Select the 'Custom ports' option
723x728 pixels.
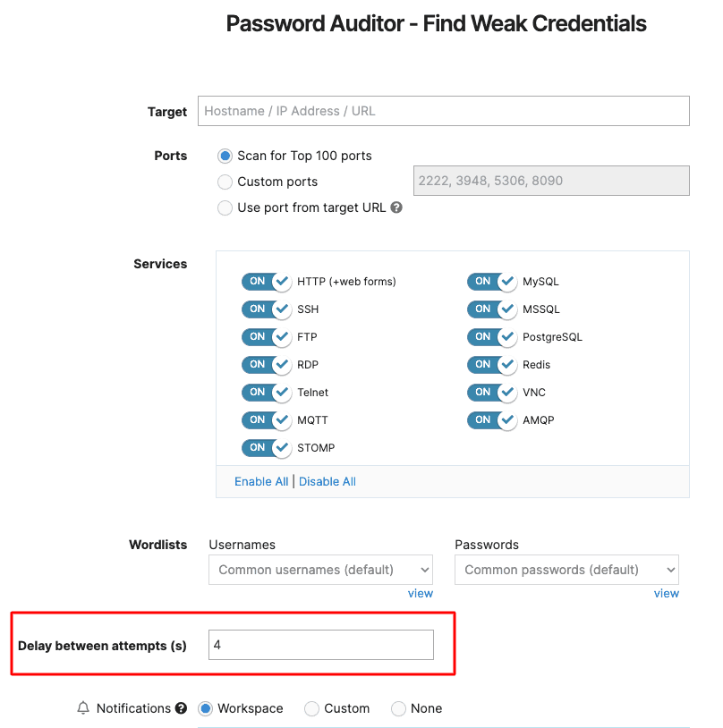(225, 182)
